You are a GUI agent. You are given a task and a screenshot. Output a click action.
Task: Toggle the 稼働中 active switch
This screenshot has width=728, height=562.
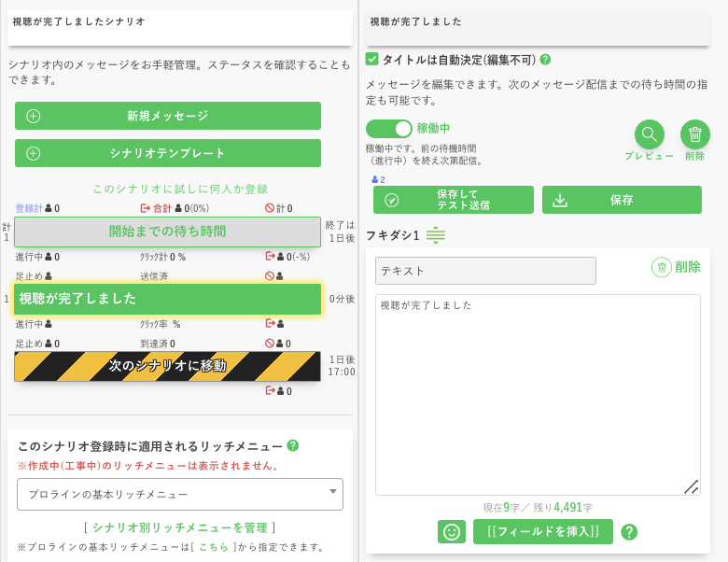pos(388,129)
